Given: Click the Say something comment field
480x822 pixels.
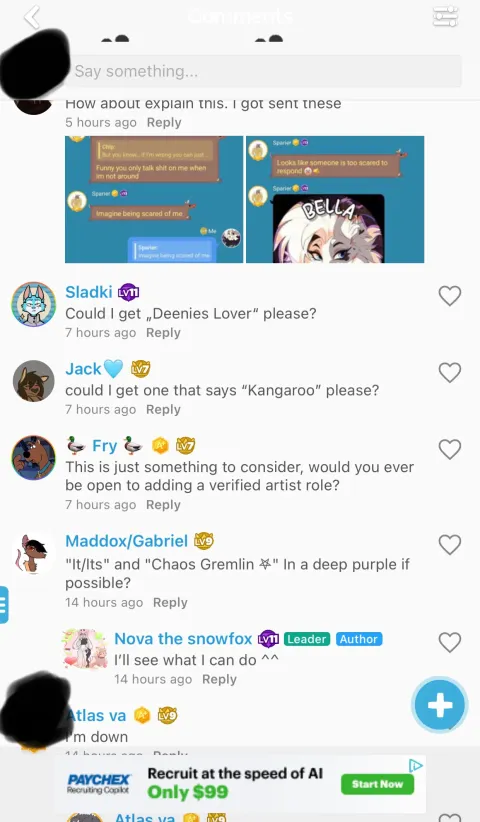Looking at the screenshot, I should [x=265, y=71].
